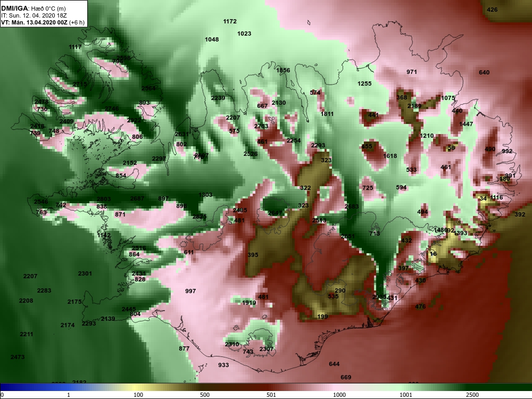This screenshot has width=532, height=399.
Task: Click the map value '2473'
Action: click(18, 358)
